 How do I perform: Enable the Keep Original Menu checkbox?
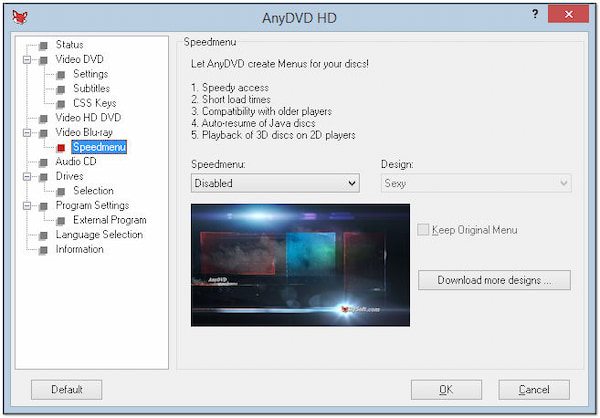pos(423,230)
